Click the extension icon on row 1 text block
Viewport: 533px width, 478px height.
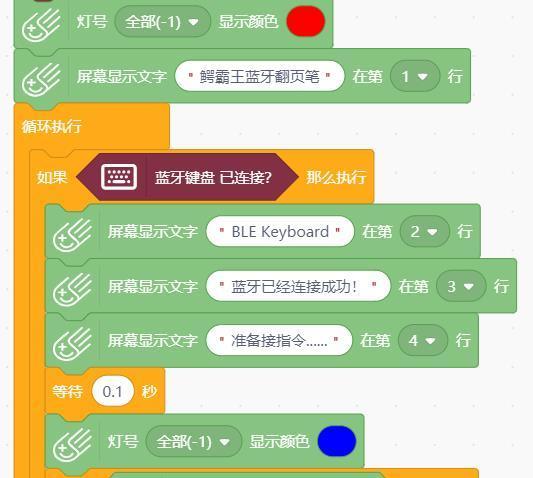[x=41, y=80]
